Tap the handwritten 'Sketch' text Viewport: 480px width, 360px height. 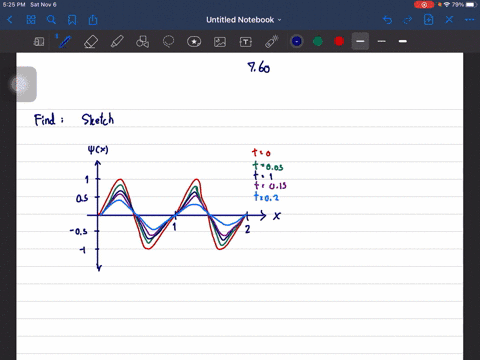click(x=98, y=119)
